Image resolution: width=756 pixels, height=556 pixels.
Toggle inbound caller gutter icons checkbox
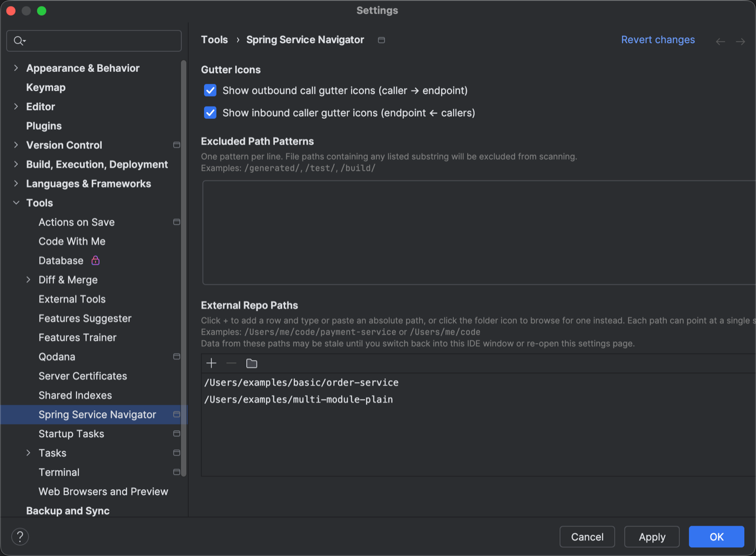pos(210,112)
